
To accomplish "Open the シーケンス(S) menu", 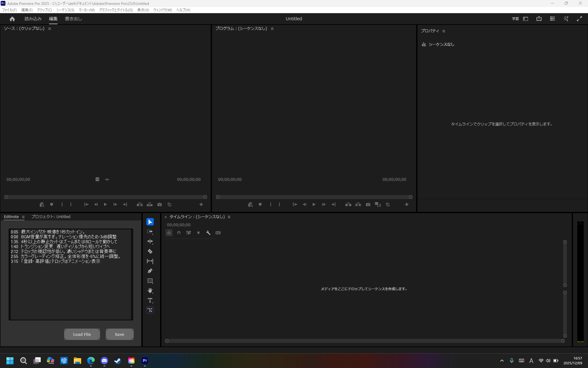I will click(65, 10).
